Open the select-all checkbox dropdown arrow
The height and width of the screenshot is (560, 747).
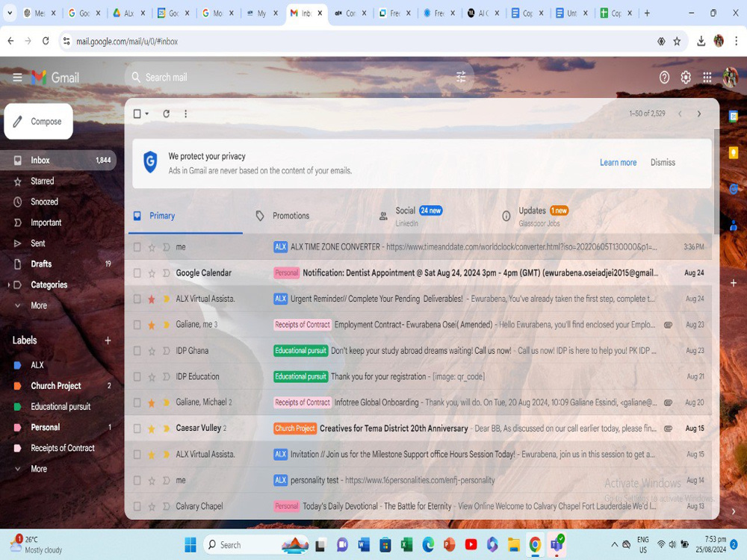coord(146,113)
